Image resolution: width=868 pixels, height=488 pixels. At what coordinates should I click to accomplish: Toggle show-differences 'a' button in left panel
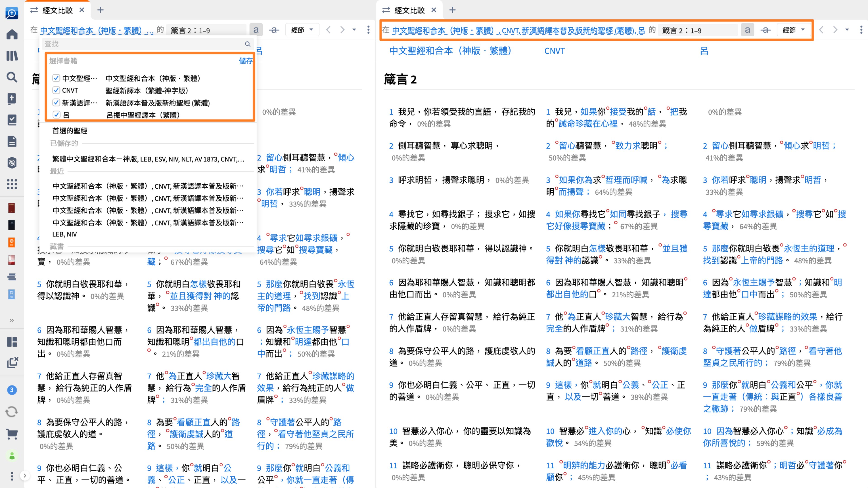coord(256,30)
